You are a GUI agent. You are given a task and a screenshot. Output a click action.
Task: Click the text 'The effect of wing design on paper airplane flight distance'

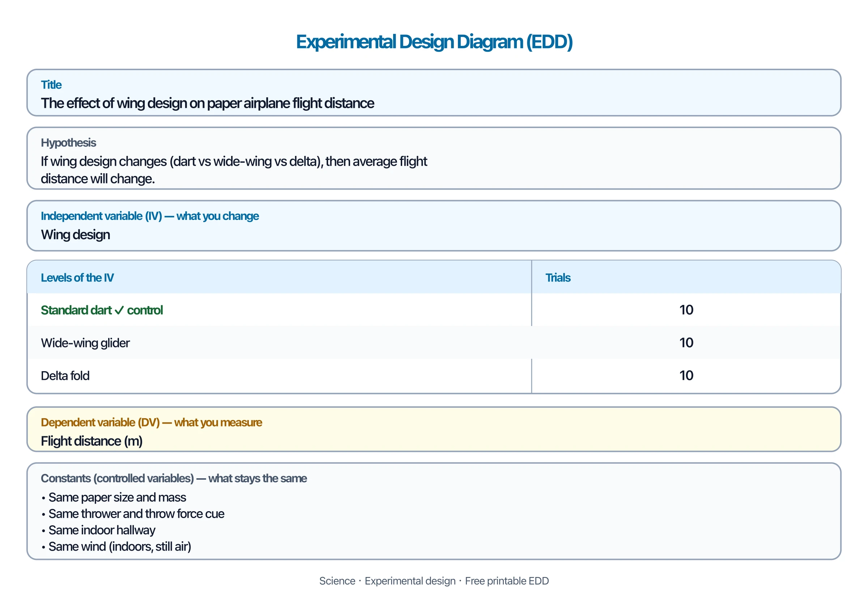(x=207, y=103)
